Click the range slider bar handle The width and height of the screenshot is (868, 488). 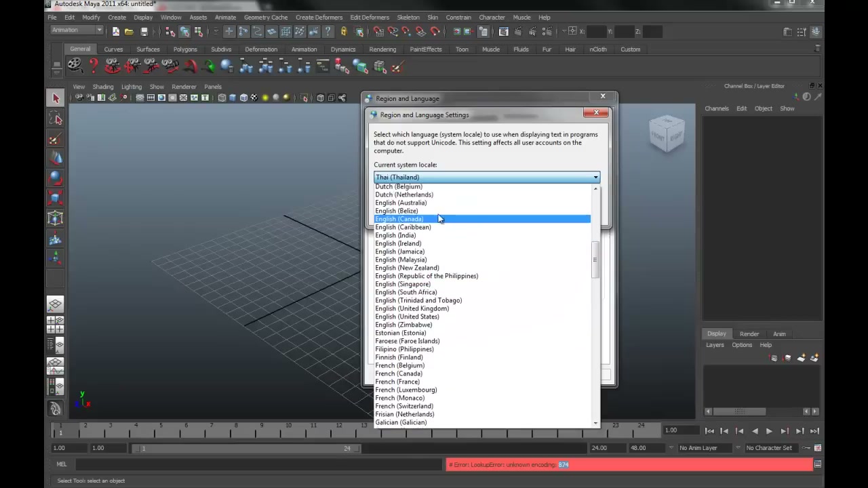pos(248,448)
